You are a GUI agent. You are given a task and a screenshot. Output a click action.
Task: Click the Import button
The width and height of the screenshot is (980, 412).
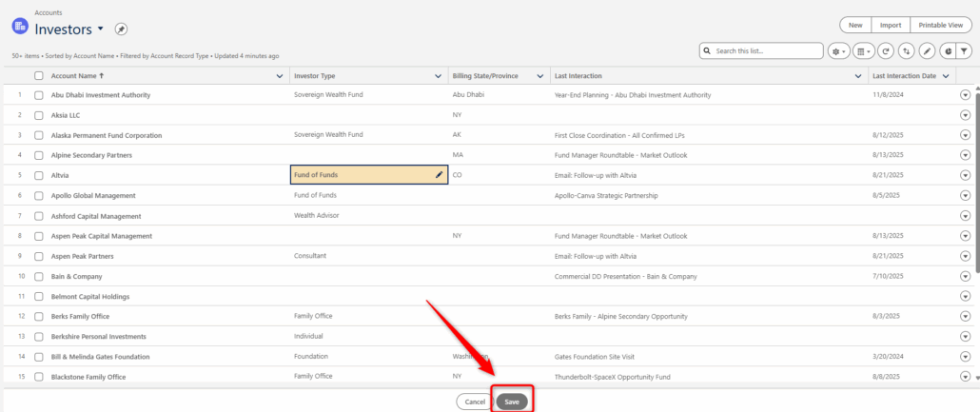coord(891,25)
